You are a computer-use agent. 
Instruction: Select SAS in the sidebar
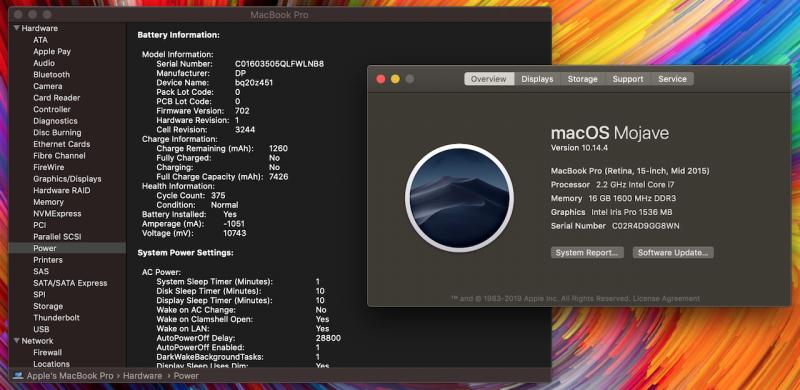41,272
